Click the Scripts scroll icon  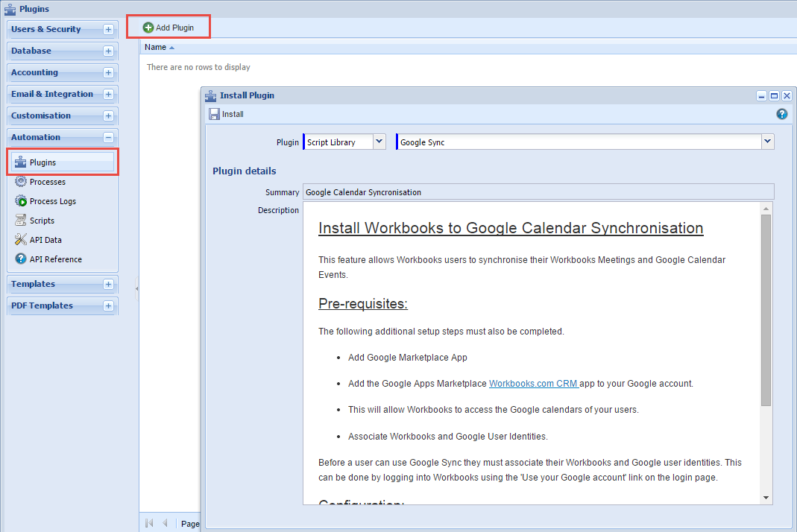(x=20, y=220)
